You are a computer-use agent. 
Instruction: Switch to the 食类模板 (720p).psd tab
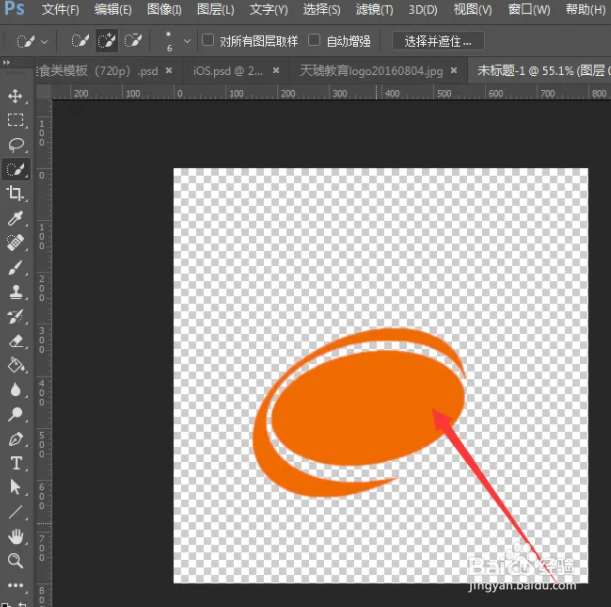click(x=97, y=71)
